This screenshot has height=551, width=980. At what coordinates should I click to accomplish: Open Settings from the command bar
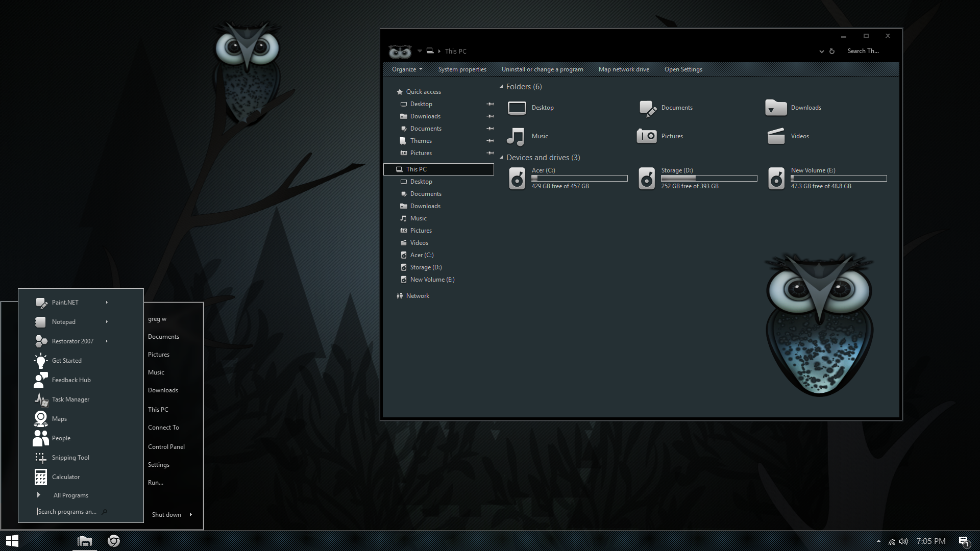click(683, 69)
